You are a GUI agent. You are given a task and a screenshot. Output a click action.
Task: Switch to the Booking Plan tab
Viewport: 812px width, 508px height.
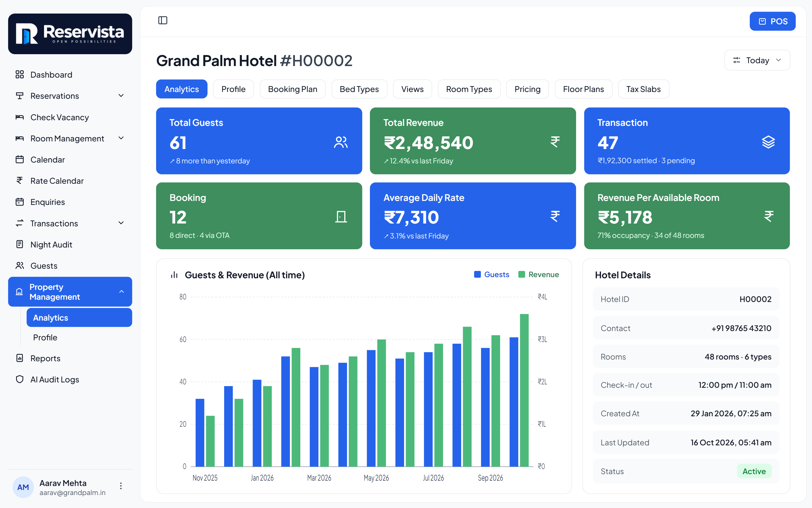293,89
